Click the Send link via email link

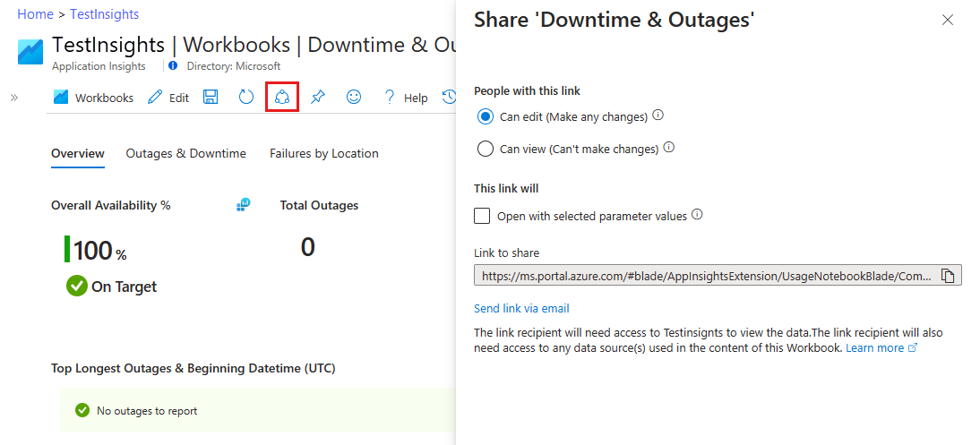click(521, 309)
